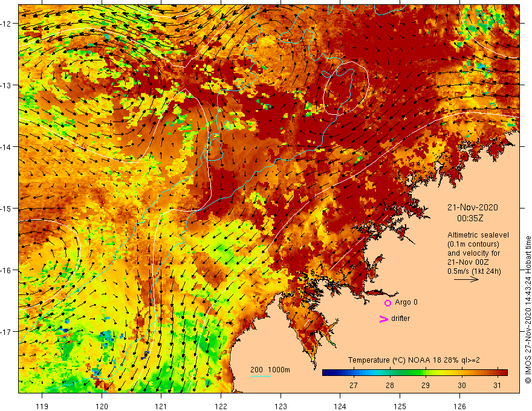Click latitude axis label -13
The height and width of the screenshot is (411, 532).
[x=6, y=85]
